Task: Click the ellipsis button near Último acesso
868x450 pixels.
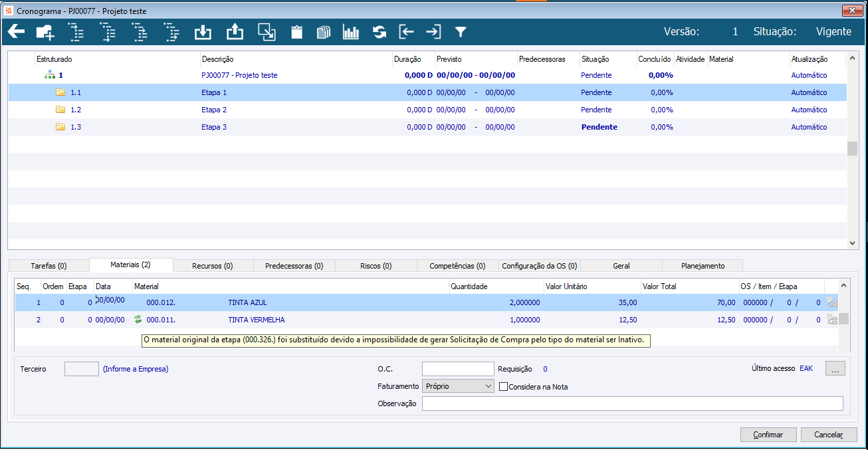Action: [x=835, y=369]
